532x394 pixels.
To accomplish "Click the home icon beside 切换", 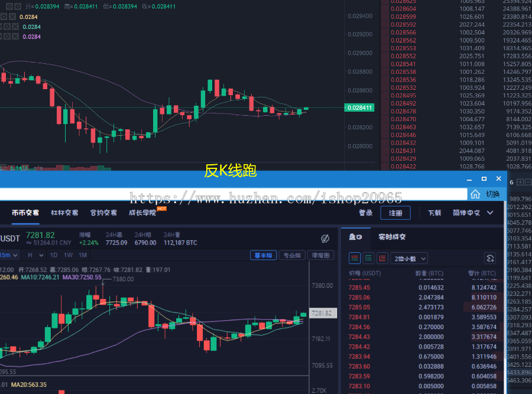I will point(475,194).
